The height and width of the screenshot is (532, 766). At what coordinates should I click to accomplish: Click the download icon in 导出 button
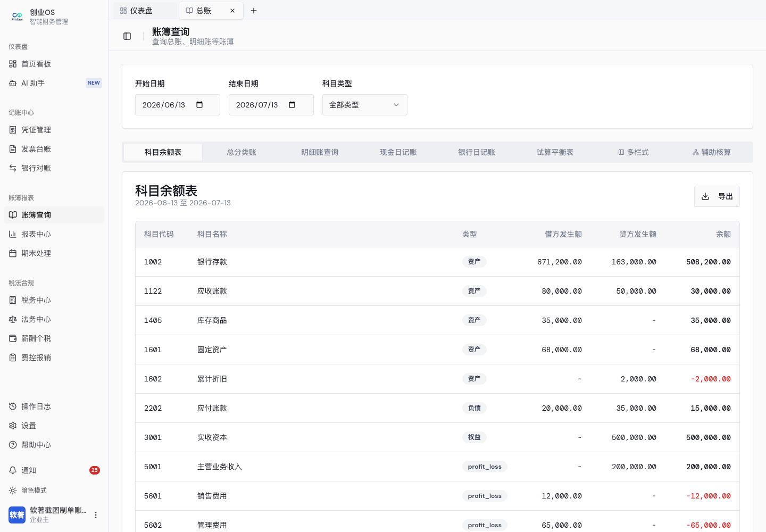point(705,196)
